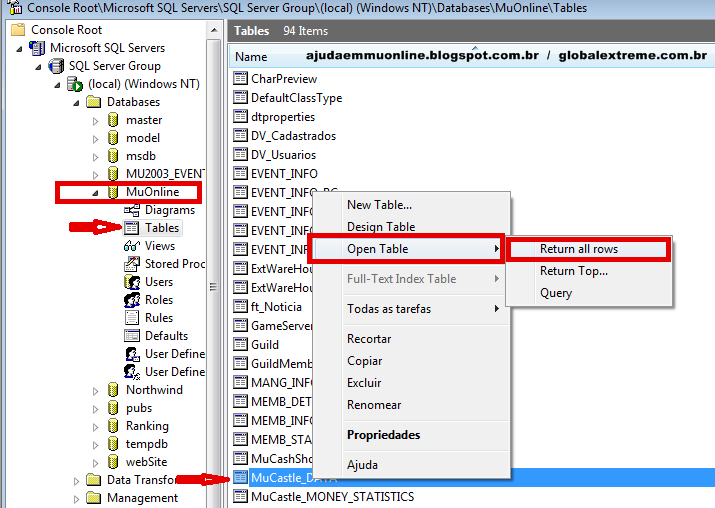Screen dimensions: 715x508
Task: Expand the msdb database node
Action: point(95,157)
